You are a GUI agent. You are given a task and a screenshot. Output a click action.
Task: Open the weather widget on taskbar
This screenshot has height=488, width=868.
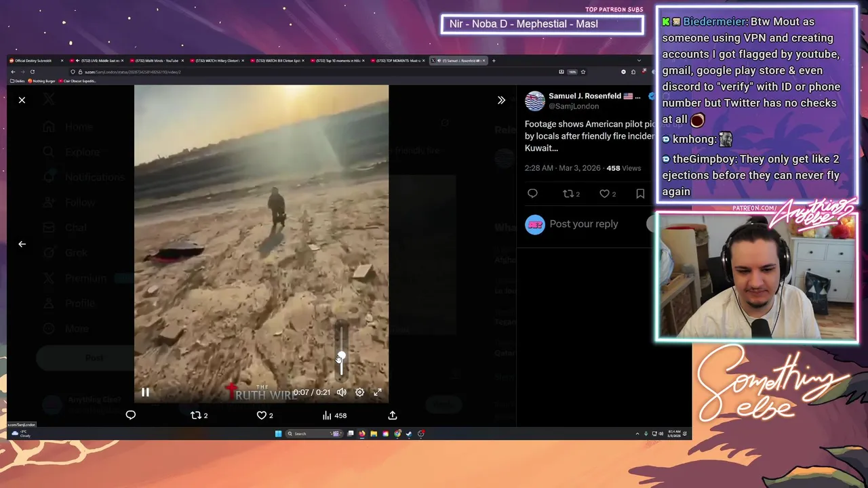coord(21,434)
